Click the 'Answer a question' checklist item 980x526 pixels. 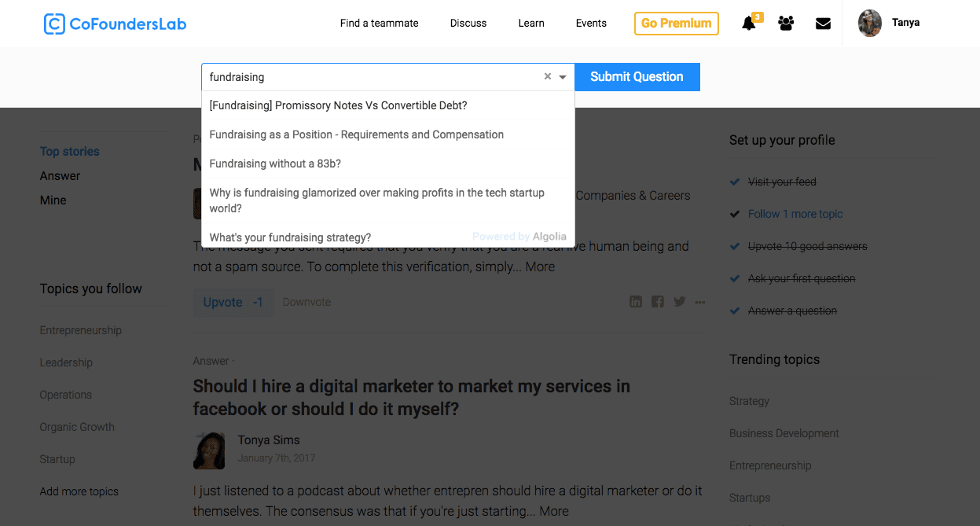tap(792, 311)
